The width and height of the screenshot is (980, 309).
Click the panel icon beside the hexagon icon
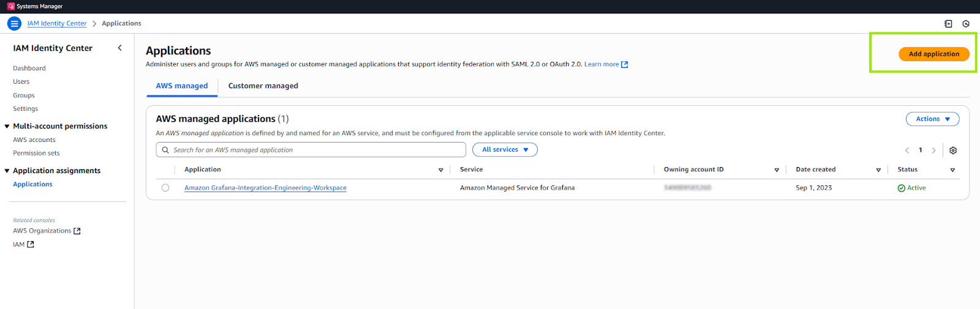(948, 24)
